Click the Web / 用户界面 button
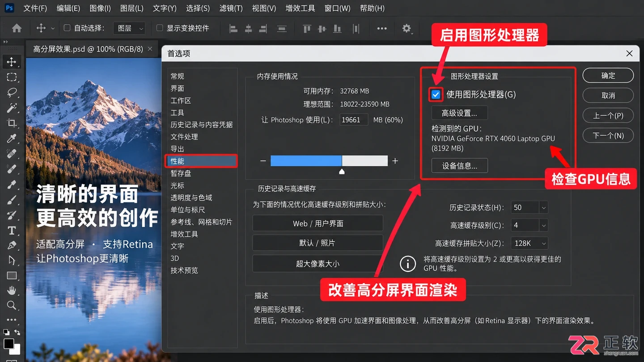This screenshot has width=644, height=362. (x=318, y=223)
